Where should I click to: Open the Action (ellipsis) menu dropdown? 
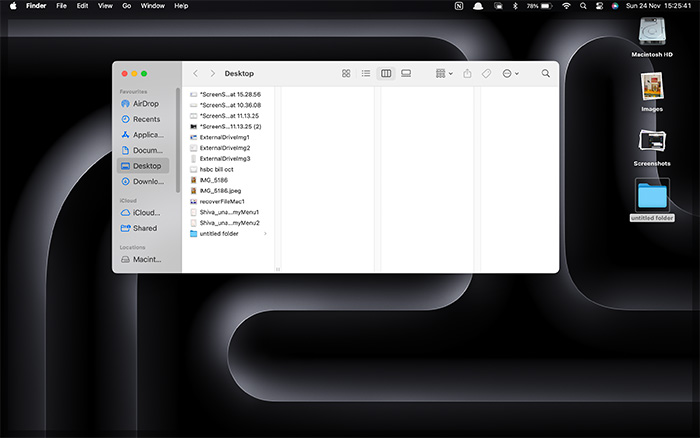pos(510,73)
